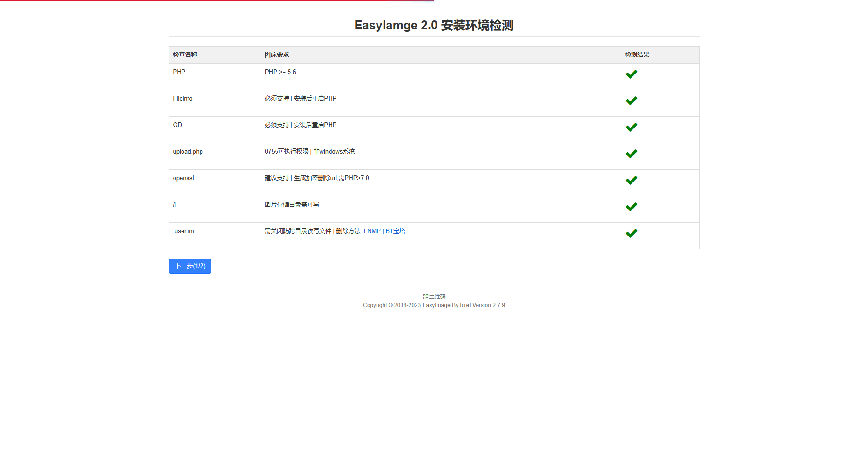Click the QR code icon in footer

[425, 297]
